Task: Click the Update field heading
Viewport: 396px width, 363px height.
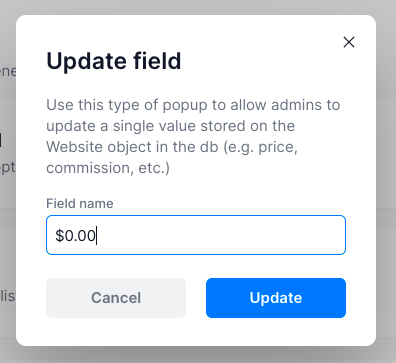Action: click(114, 61)
